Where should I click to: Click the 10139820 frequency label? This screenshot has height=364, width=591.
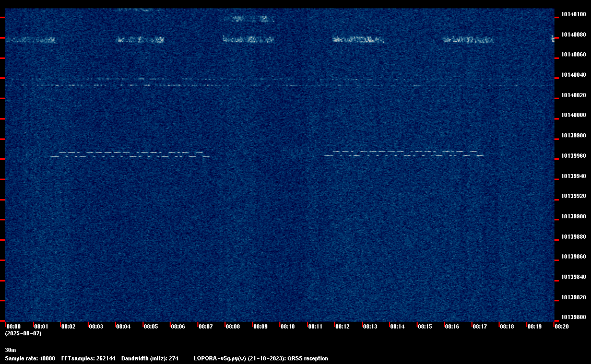click(x=574, y=298)
